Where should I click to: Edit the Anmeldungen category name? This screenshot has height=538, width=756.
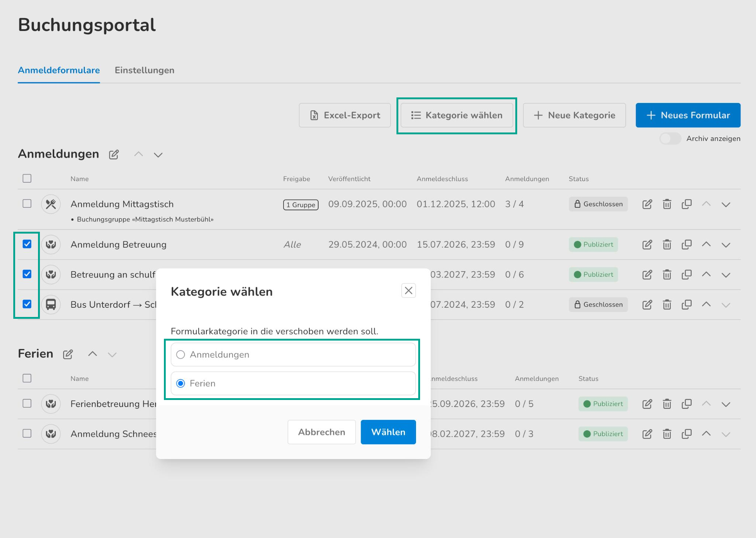click(x=114, y=154)
